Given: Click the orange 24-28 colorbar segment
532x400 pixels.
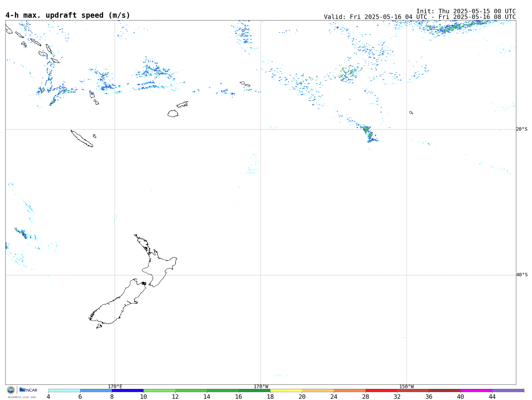Looking at the screenshot, I should pyautogui.click(x=349, y=390).
